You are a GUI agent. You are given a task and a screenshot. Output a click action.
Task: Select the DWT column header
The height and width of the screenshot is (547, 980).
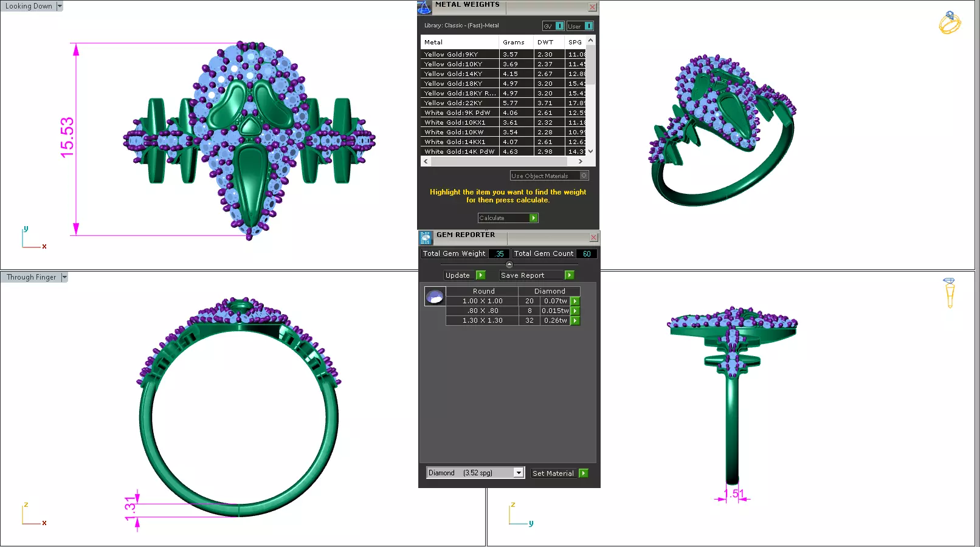click(x=550, y=43)
